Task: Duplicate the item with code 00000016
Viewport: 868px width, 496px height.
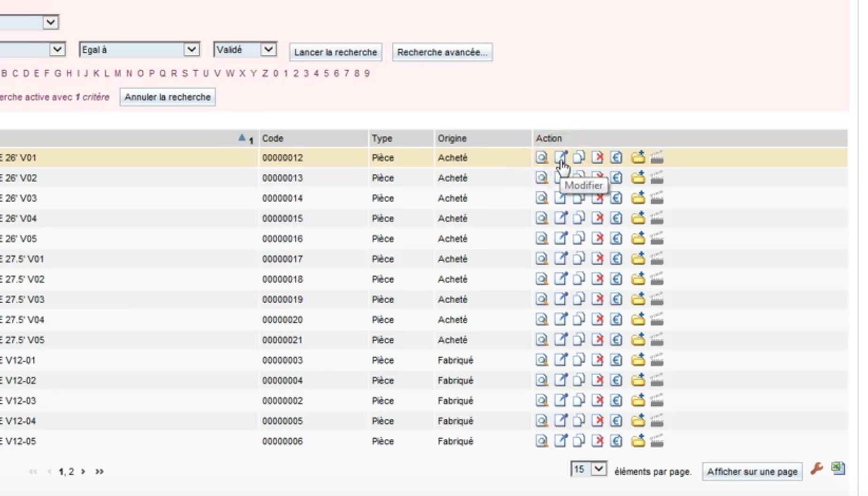Action: (579, 238)
